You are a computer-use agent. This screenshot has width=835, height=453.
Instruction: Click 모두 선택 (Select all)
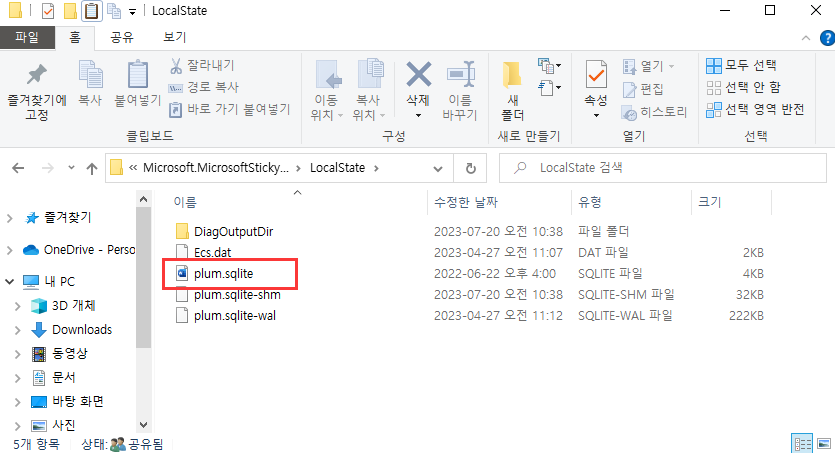coord(741,65)
